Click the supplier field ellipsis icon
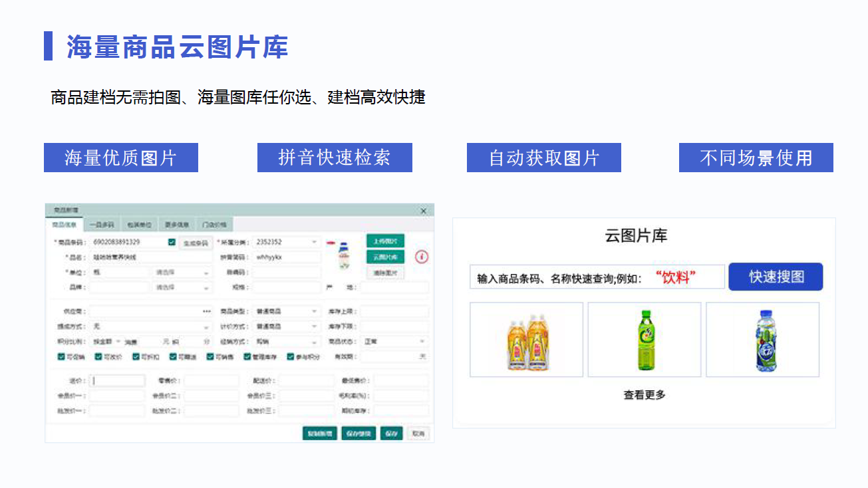This screenshot has width=868, height=488. (207, 311)
